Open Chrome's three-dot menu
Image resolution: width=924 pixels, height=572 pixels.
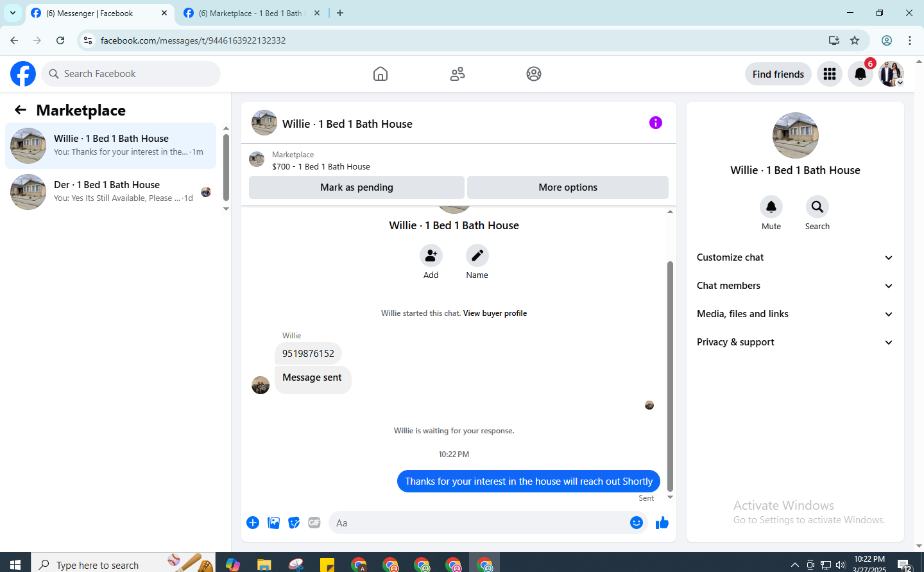pyautogui.click(x=910, y=40)
